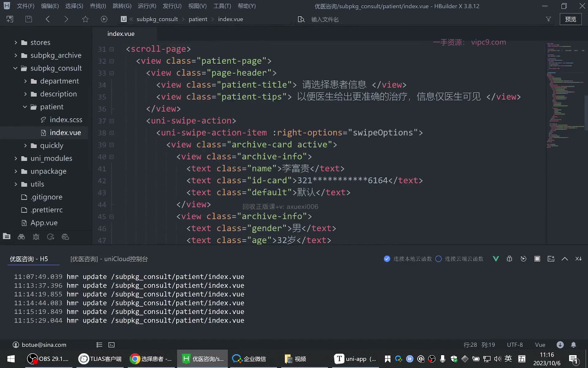The width and height of the screenshot is (588, 368).
Task: Expand the stores folder
Action: point(16,42)
